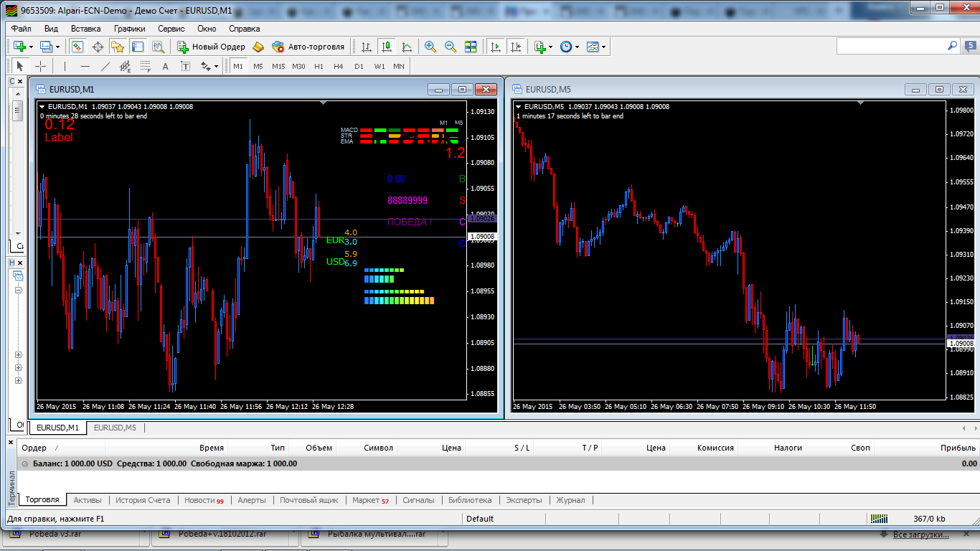The image size is (980, 551).
Task: Launch the MetaEditor book icon
Action: tap(258, 47)
